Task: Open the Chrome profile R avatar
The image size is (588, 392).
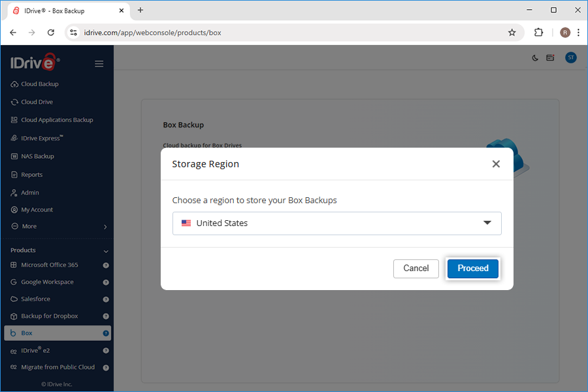Action: (564, 33)
